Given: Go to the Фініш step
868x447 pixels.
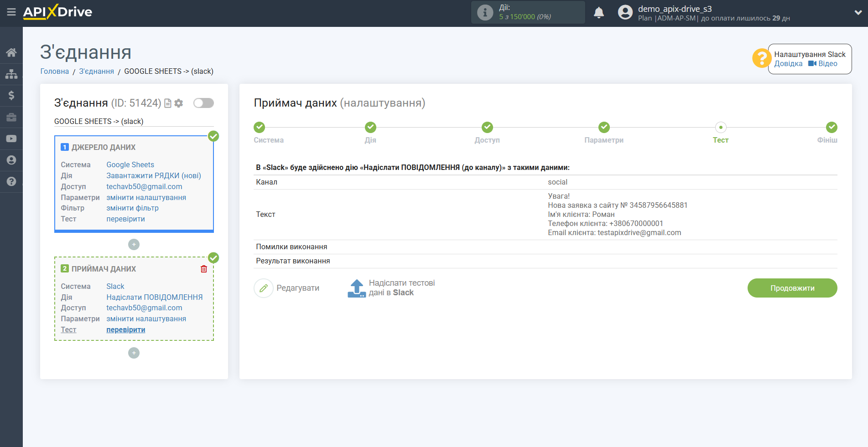Looking at the screenshot, I should click(832, 127).
